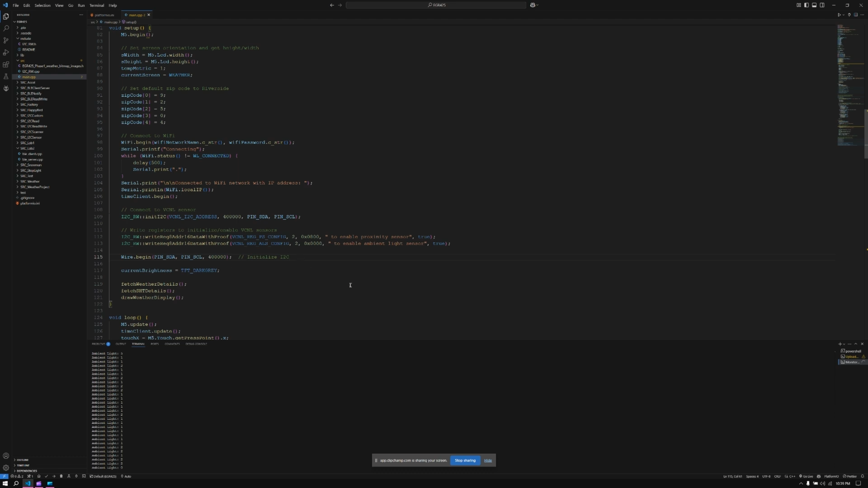Expand the OUTLINE section
This screenshot has height=488, width=868.
point(22,460)
